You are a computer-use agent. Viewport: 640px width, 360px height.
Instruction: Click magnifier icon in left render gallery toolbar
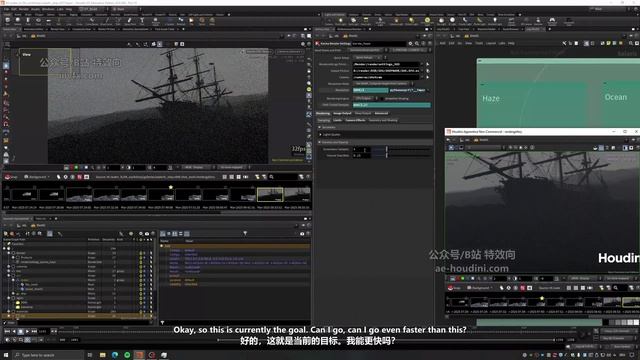pyautogui.click(x=271, y=177)
